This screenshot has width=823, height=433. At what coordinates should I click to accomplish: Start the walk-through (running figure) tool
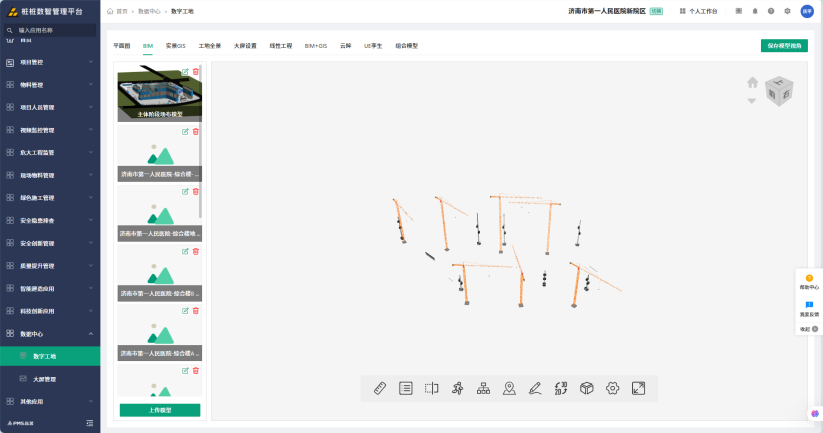tap(457, 388)
